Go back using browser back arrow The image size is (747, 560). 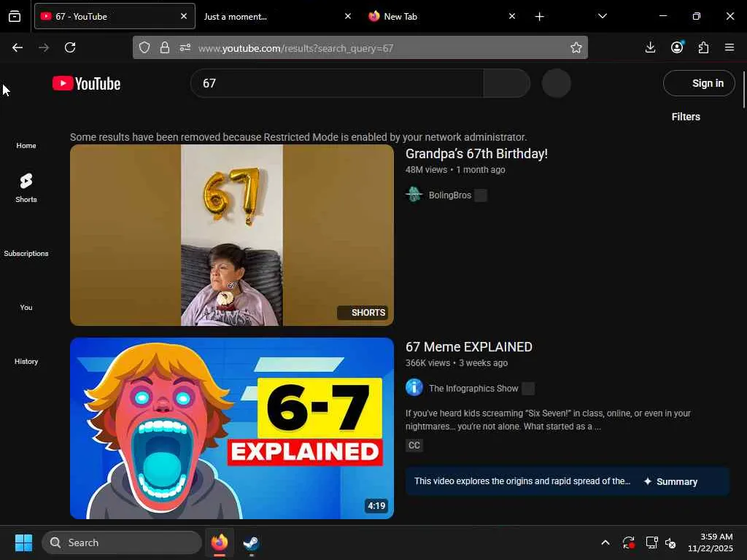click(18, 47)
